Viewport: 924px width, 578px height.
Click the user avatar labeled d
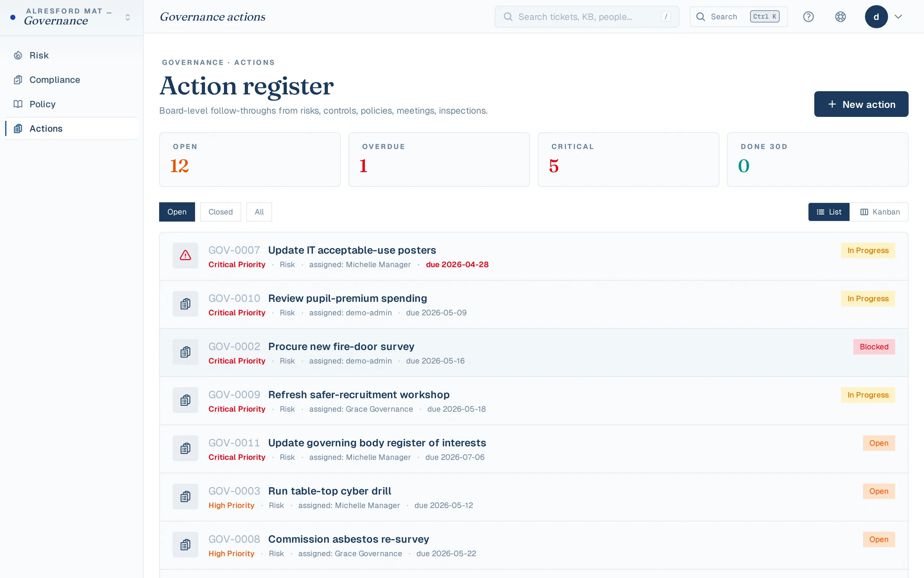[876, 17]
